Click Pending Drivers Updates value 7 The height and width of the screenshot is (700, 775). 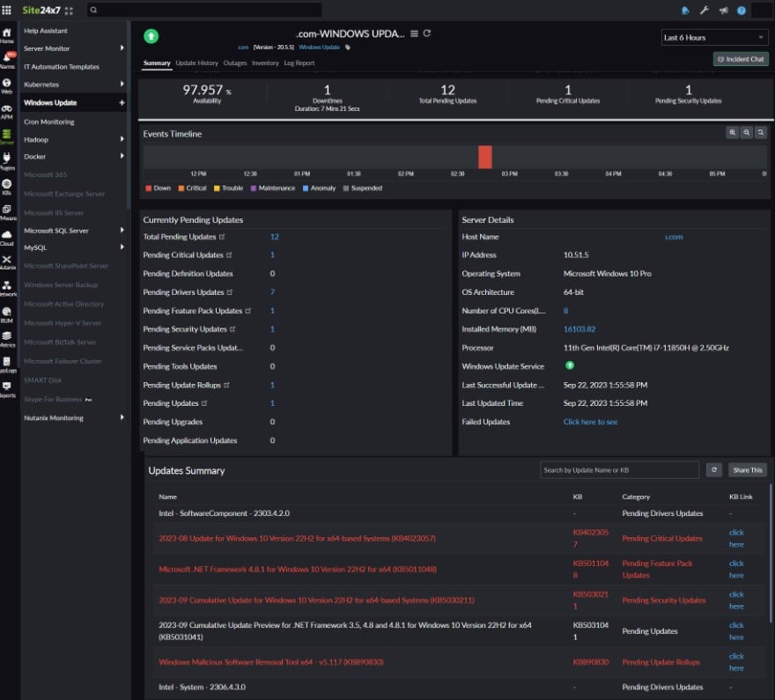[272, 292]
